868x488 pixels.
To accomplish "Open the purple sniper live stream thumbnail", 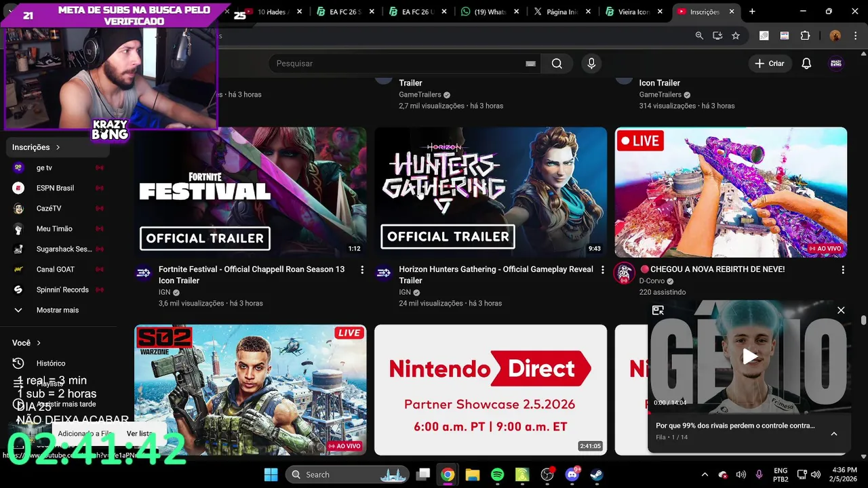I will [x=731, y=192].
